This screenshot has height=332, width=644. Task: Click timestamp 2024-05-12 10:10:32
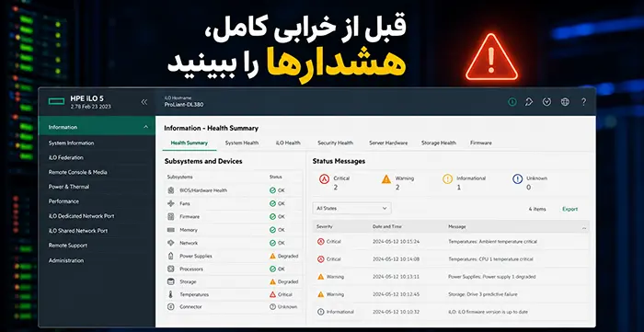pyautogui.click(x=396, y=313)
